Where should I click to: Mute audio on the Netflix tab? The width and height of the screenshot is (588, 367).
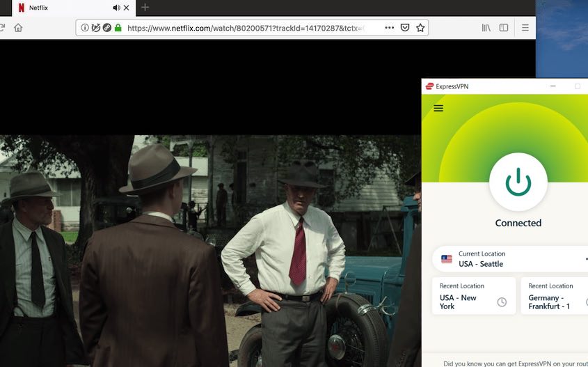click(x=116, y=8)
